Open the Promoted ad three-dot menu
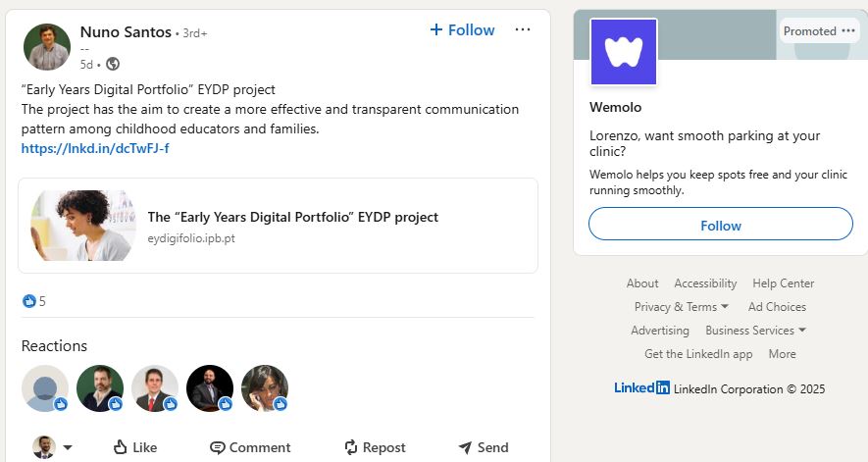Viewport: 868px width, 462px height. 847,30
